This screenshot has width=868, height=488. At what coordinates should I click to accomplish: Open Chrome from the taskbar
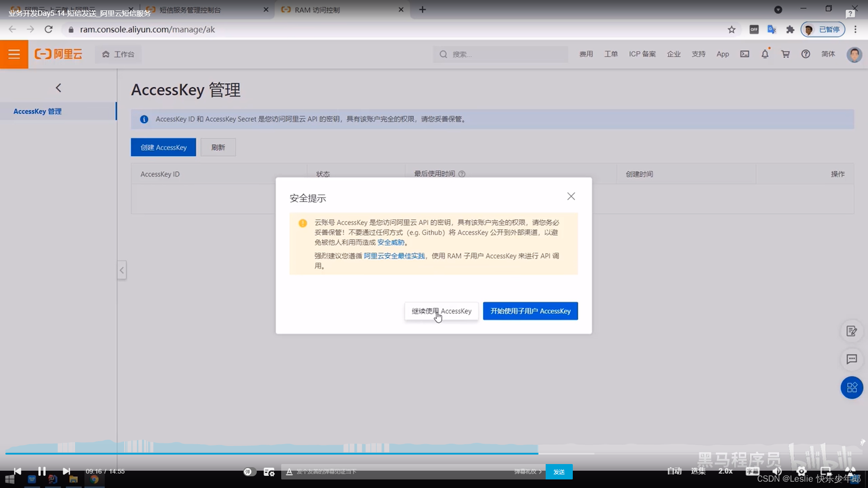[94, 479]
